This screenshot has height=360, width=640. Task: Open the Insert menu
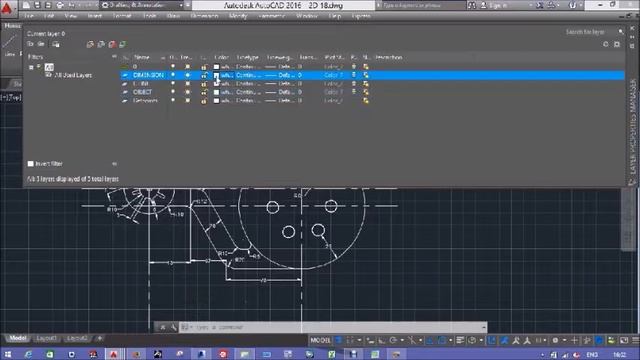[x=95, y=16]
